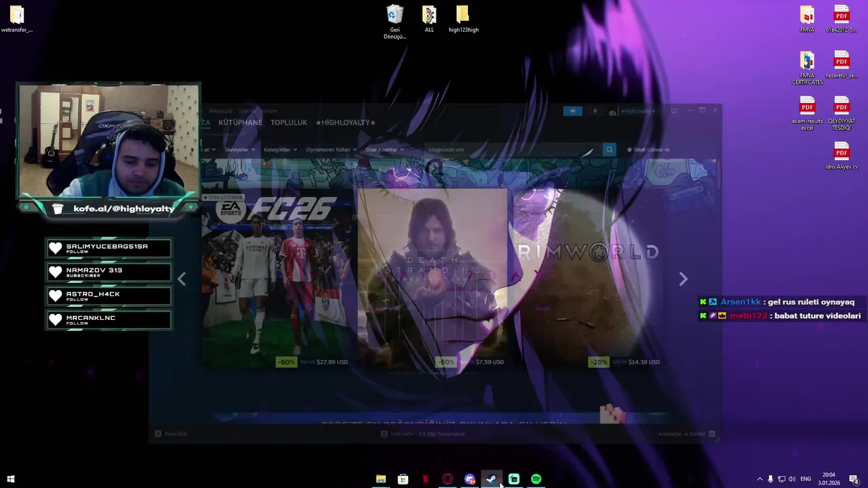Open the downloads status in Steam footer
The height and width of the screenshot is (488, 868).
click(422, 434)
